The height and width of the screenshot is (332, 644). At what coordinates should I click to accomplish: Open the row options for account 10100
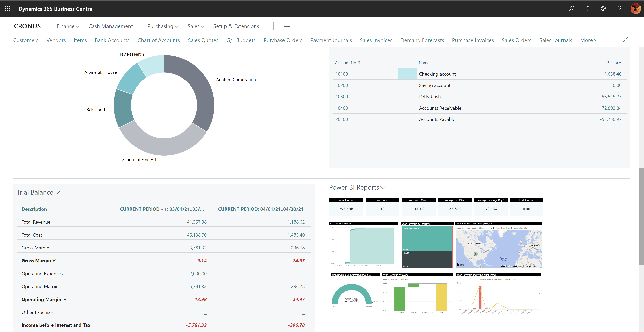pyautogui.click(x=407, y=74)
